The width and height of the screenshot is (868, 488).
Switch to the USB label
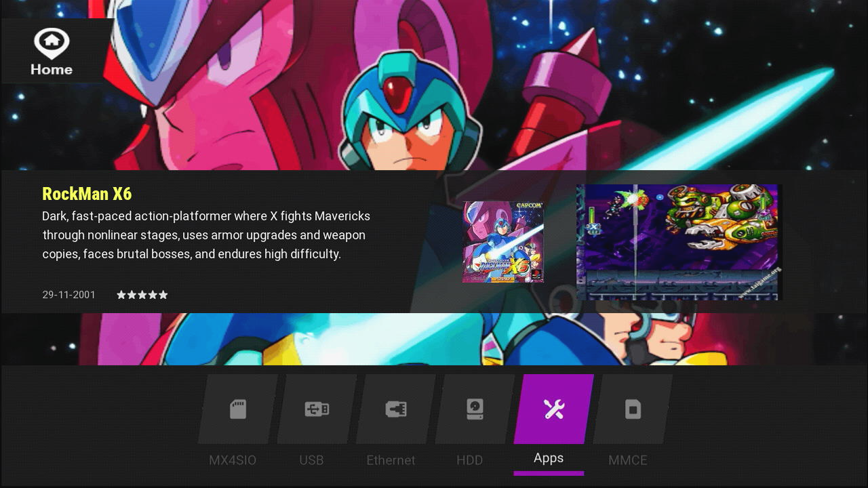pos(311,460)
